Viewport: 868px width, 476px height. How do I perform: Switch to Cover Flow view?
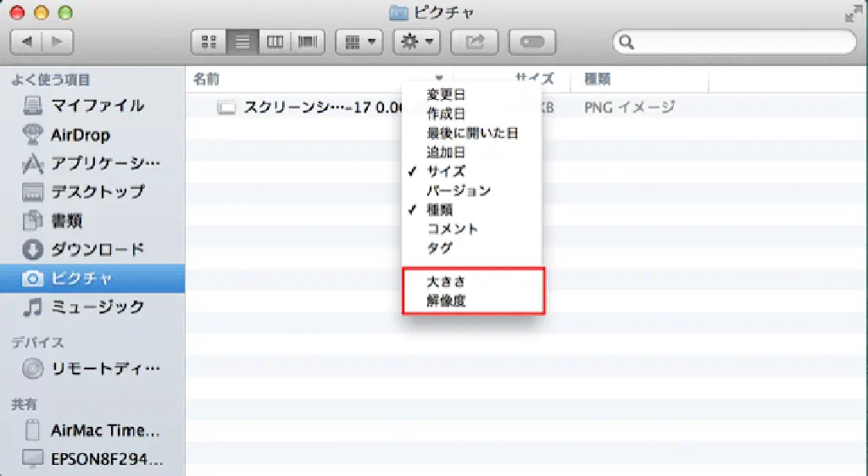308,42
